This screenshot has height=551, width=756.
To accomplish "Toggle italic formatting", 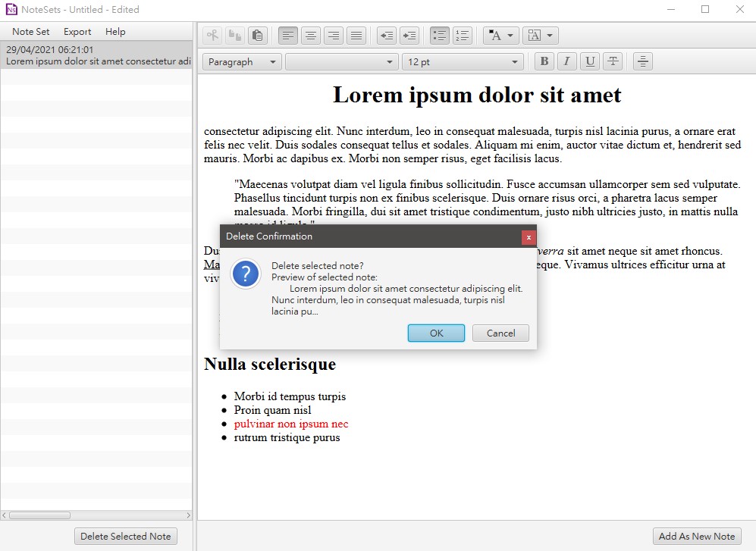I will [566, 62].
